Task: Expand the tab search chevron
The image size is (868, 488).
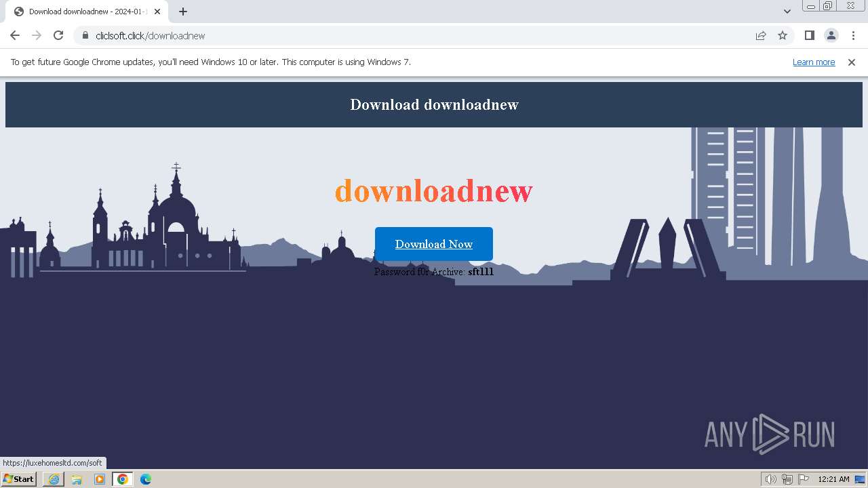Action: [x=787, y=12]
